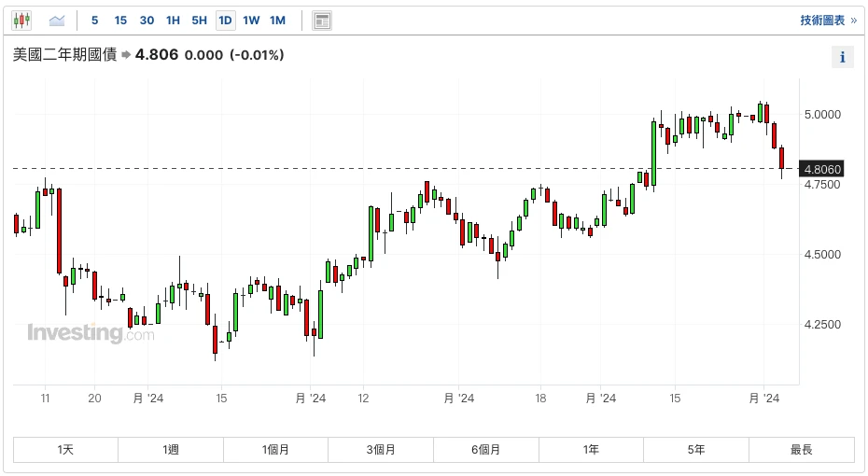Select the 15-minute interval
The width and height of the screenshot is (868, 476).
tap(120, 21)
